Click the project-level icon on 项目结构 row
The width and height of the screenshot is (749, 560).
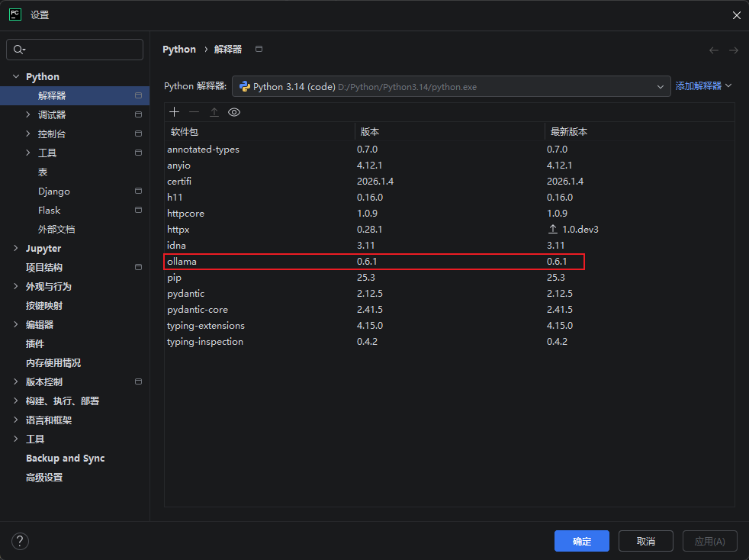(139, 267)
